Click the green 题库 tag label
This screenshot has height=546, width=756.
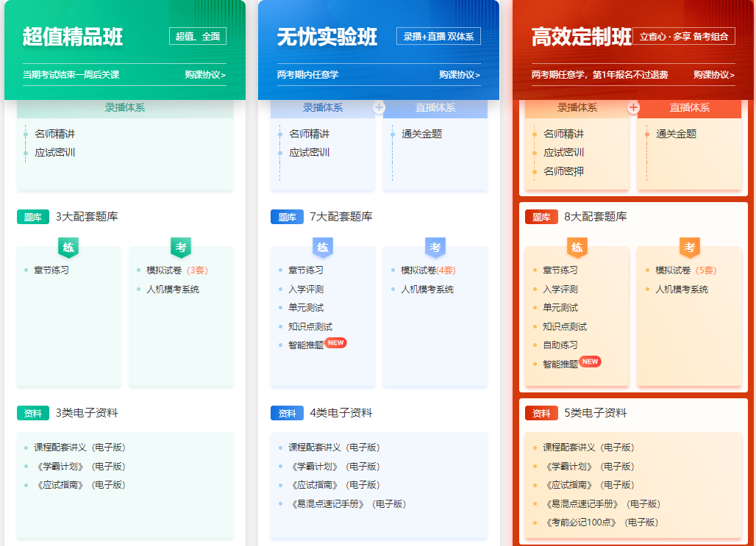[33, 217]
